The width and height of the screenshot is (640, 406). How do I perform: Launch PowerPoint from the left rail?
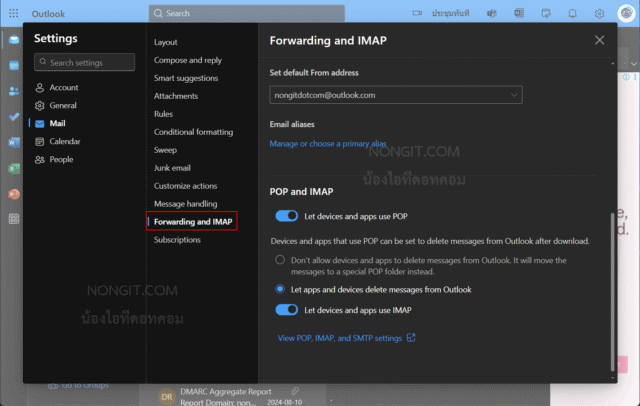coord(14,194)
